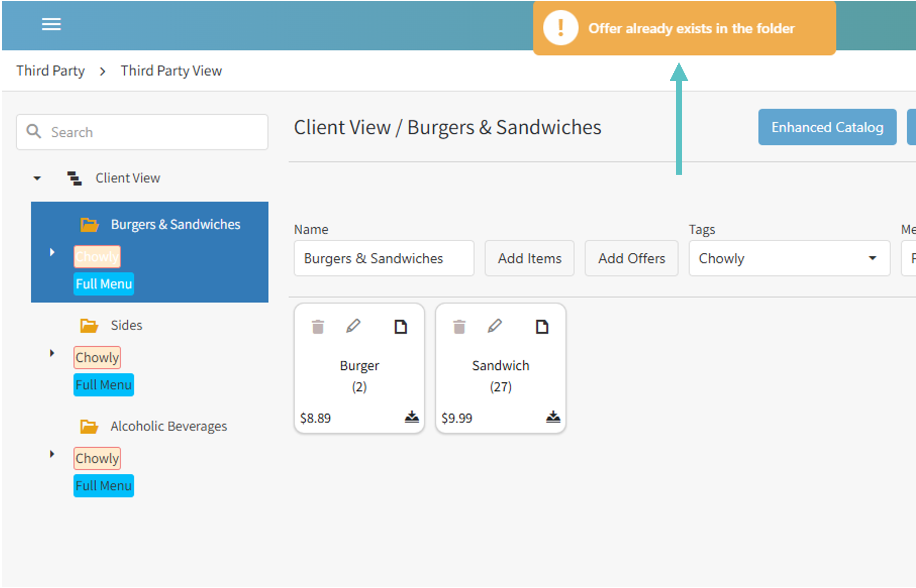The width and height of the screenshot is (916, 588).
Task: Collapse the Client View tree node
Action: click(37, 178)
